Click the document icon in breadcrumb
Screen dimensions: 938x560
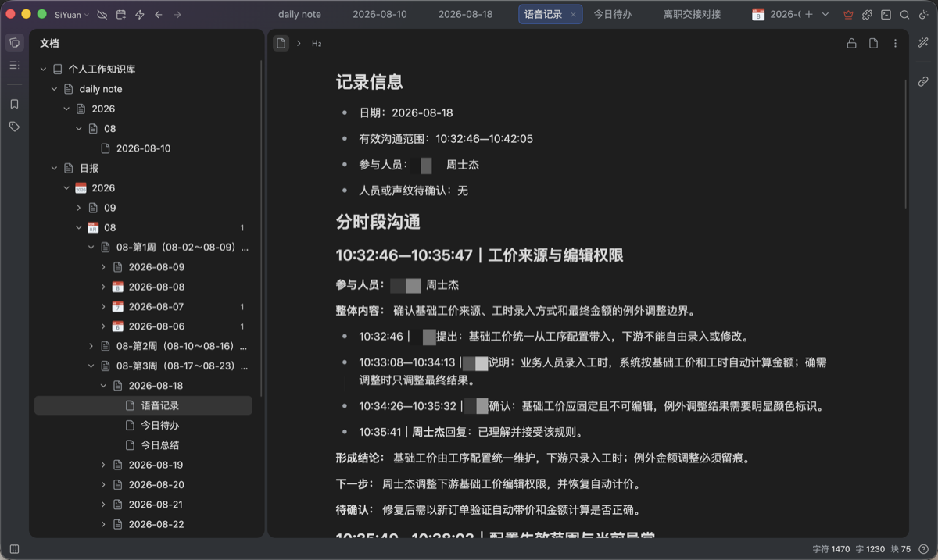(281, 44)
